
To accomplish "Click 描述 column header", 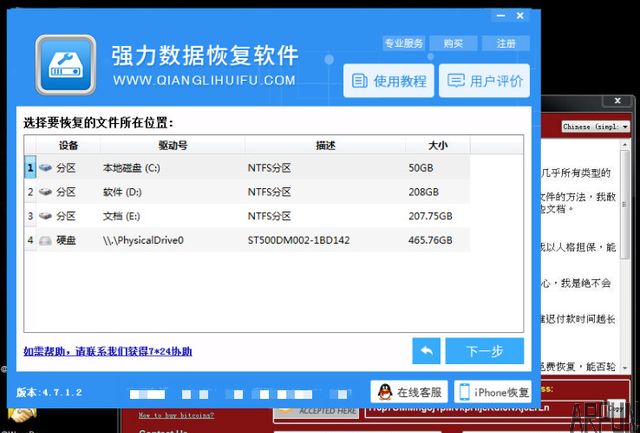I will [x=325, y=145].
